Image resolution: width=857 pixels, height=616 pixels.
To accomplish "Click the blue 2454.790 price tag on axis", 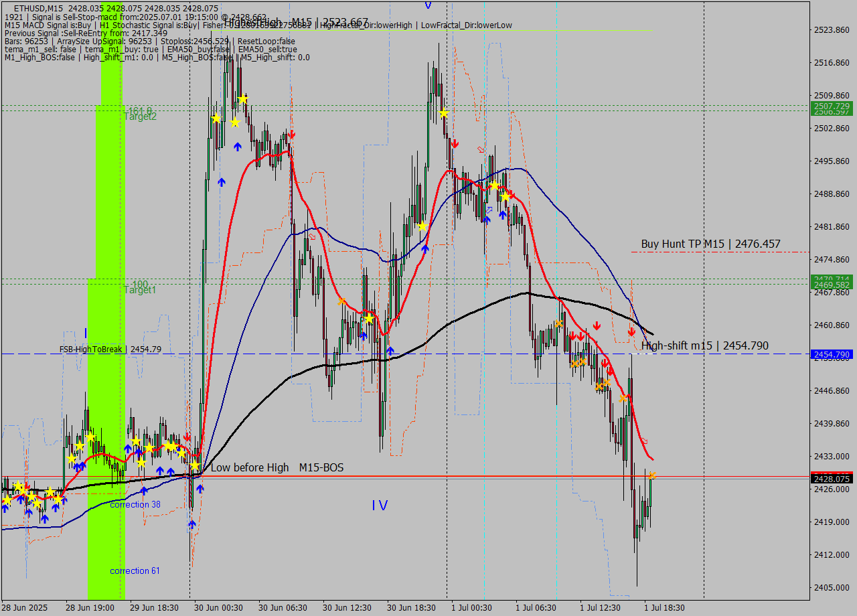I will click(831, 354).
